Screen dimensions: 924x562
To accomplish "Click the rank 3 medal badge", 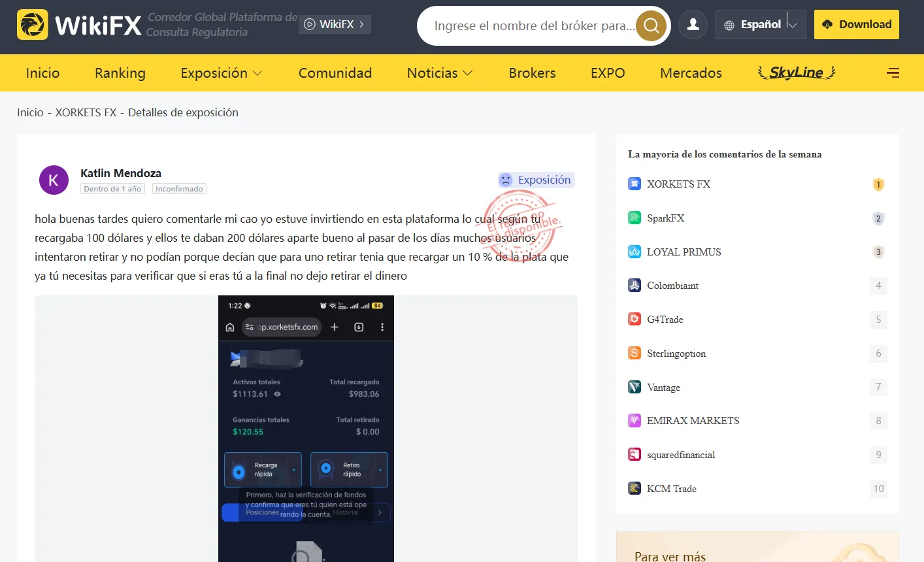I will (878, 252).
